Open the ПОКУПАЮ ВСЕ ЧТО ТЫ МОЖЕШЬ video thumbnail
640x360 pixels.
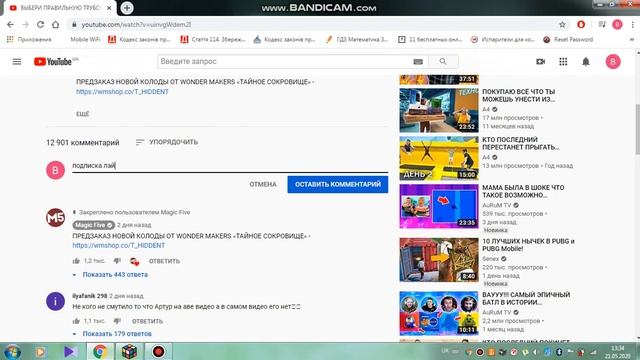(x=439, y=110)
